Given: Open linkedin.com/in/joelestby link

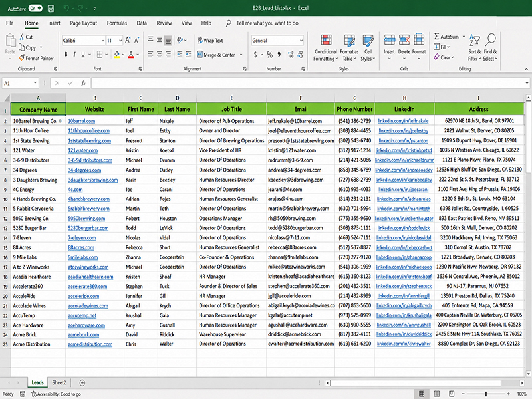Looking at the screenshot, I should tap(404, 130).
